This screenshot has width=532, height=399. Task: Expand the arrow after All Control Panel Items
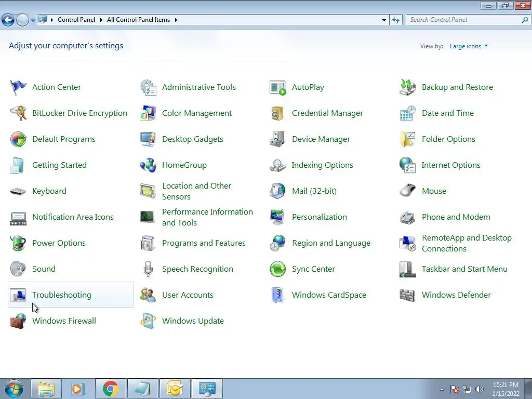pos(176,20)
